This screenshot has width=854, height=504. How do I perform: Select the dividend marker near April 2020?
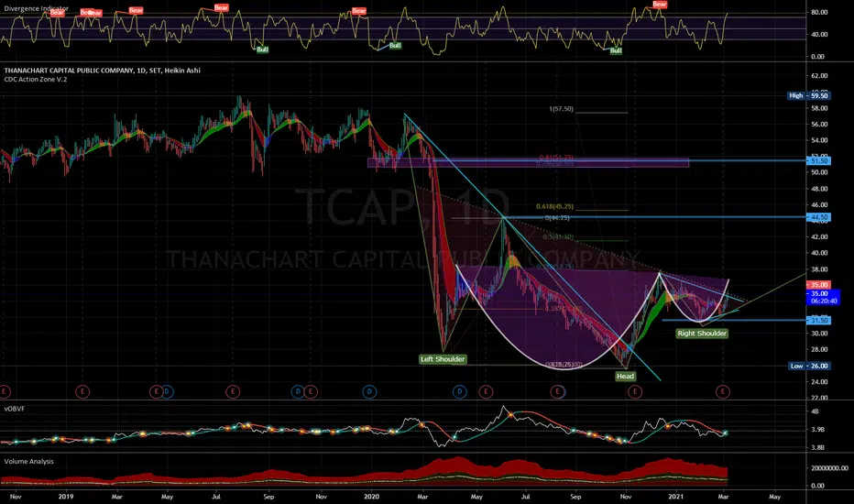(x=460, y=391)
